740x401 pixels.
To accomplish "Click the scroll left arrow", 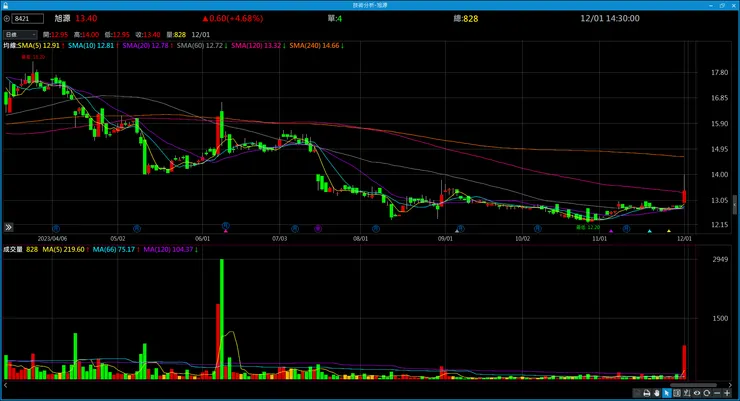I will (x=6, y=385).
